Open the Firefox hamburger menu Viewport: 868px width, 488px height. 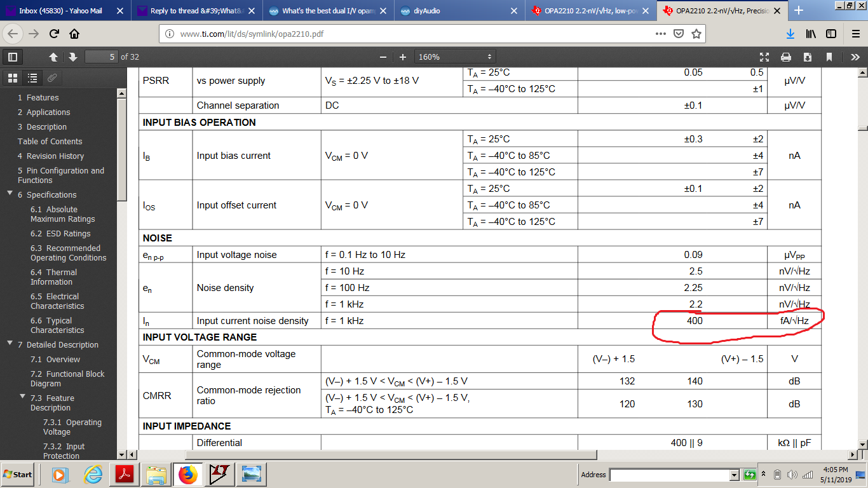pos(855,34)
